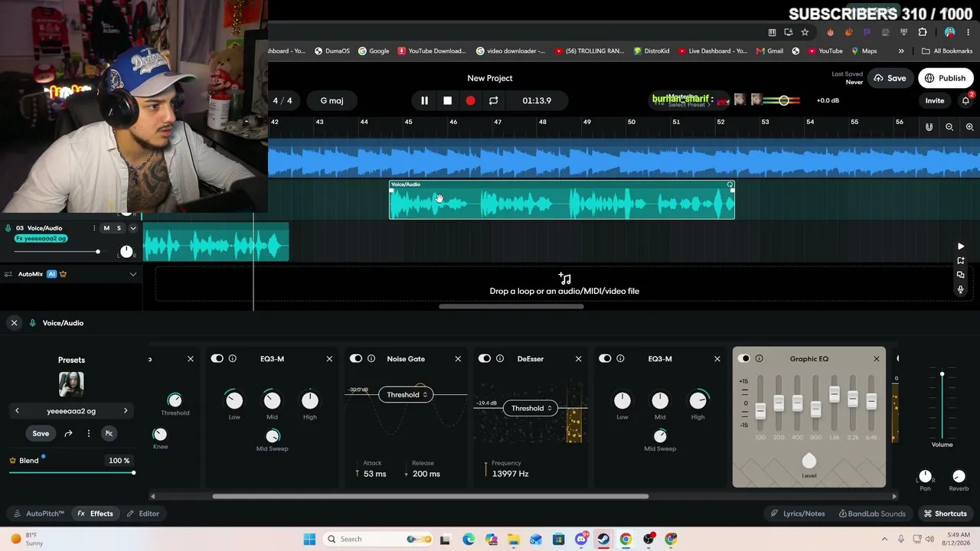Screen dimensions: 980x551
Task: Toggle the Graphic EQ effect on/off
Action: pyautogui.click(x=744, y=358)
